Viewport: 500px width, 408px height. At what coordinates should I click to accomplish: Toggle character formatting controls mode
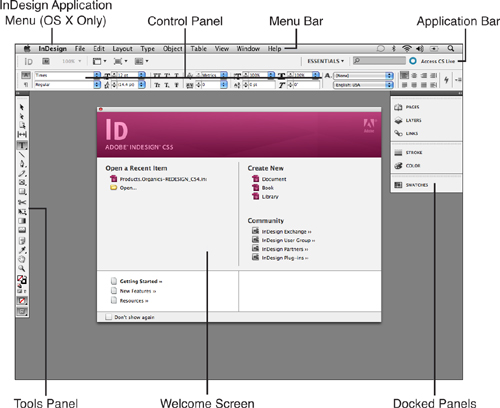tap(26, 75)
